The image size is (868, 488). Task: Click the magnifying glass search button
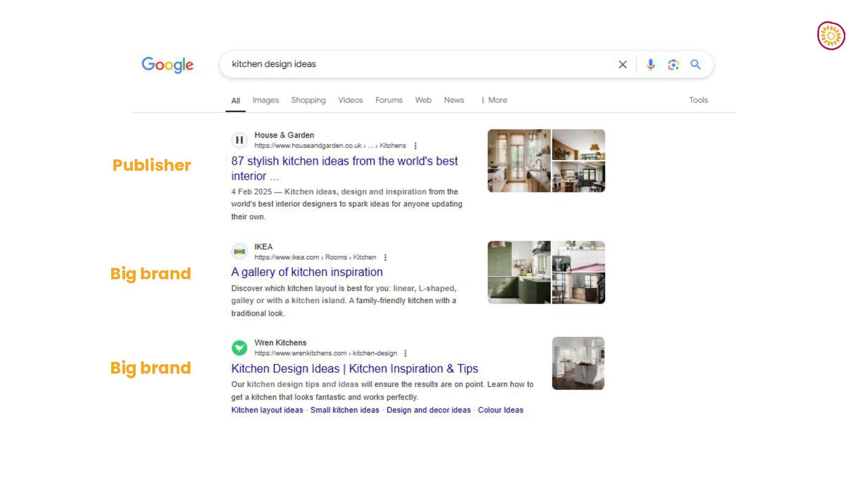[695, 65]
